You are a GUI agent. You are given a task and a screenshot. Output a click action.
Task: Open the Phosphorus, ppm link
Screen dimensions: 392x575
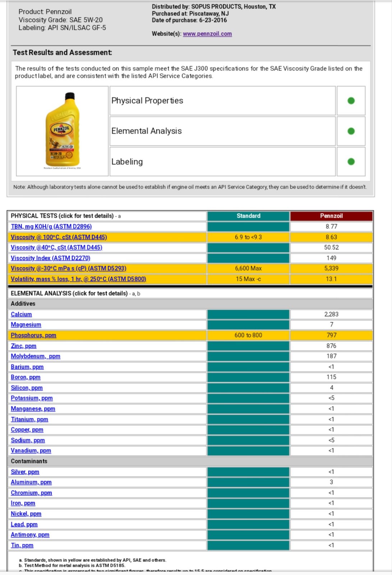[33, 335]
